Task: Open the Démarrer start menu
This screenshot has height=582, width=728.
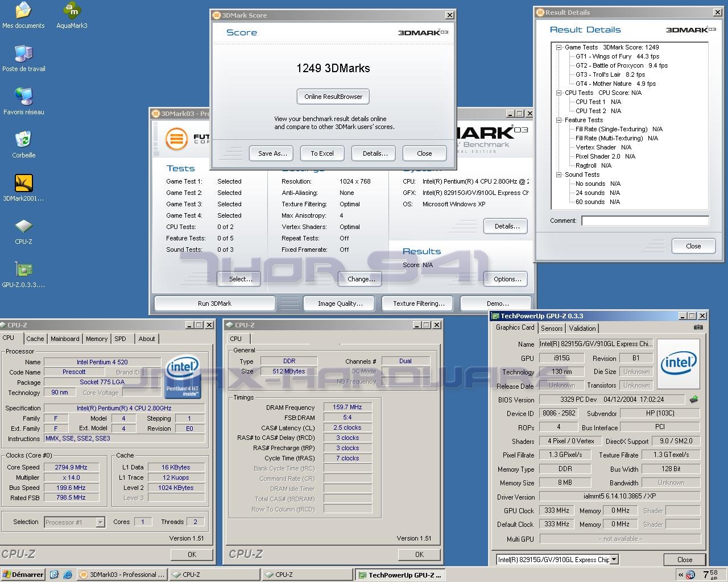Action: click(x=23, y=575)
